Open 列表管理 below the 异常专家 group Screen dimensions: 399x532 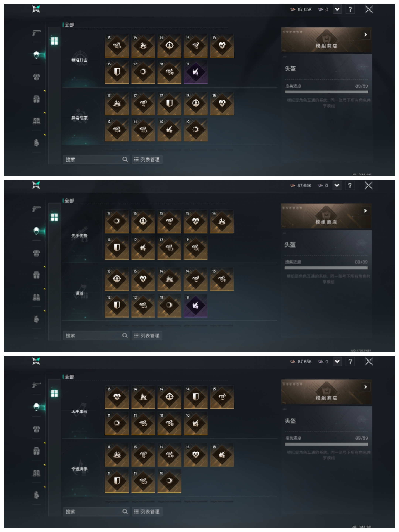(147, 159)
